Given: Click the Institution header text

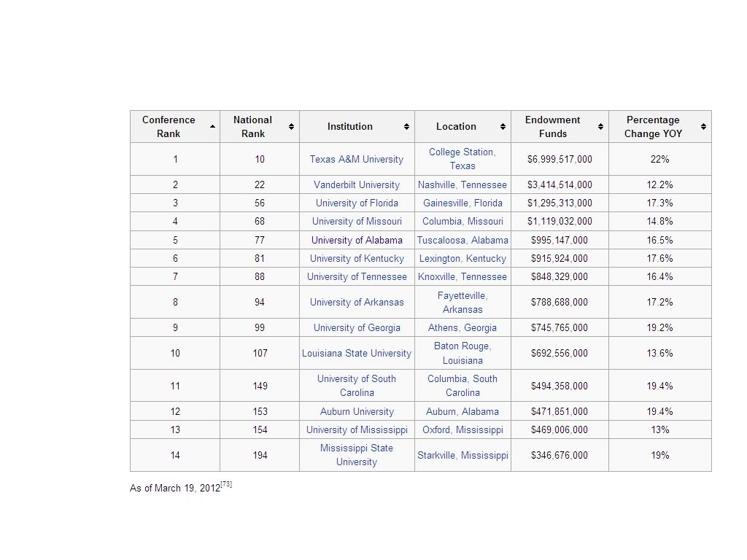Looking at the screenshot, I should [349, 127].
